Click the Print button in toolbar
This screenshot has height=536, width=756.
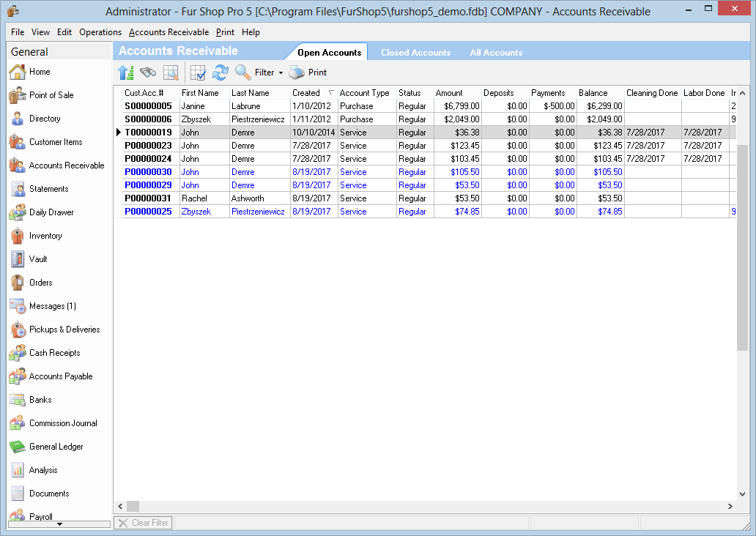click(x=308, y=72)
